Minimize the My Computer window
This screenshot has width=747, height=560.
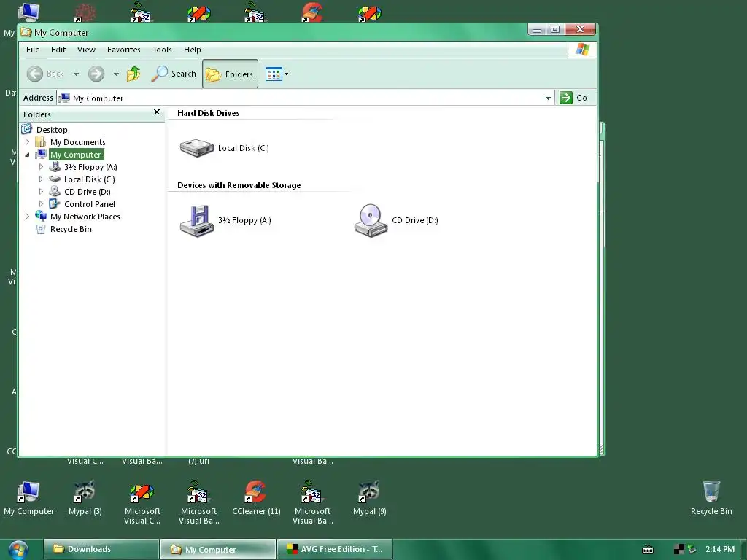(536, 29)
